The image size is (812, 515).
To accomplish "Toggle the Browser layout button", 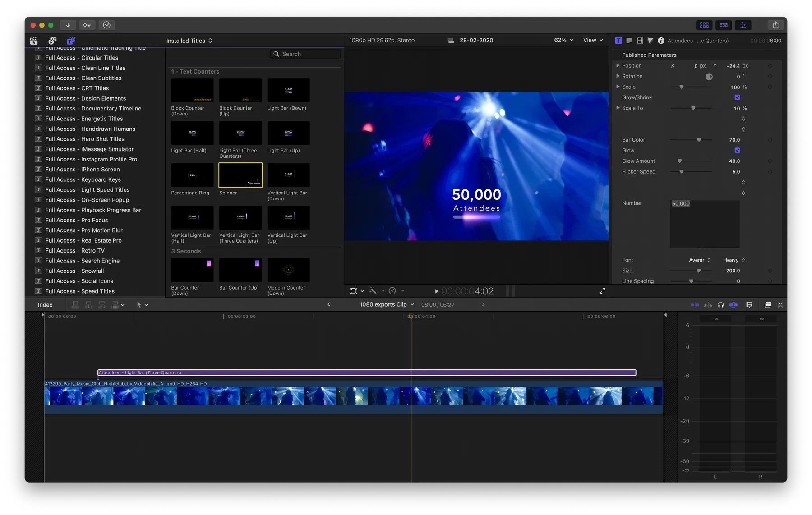I will [x=704, y=25].
